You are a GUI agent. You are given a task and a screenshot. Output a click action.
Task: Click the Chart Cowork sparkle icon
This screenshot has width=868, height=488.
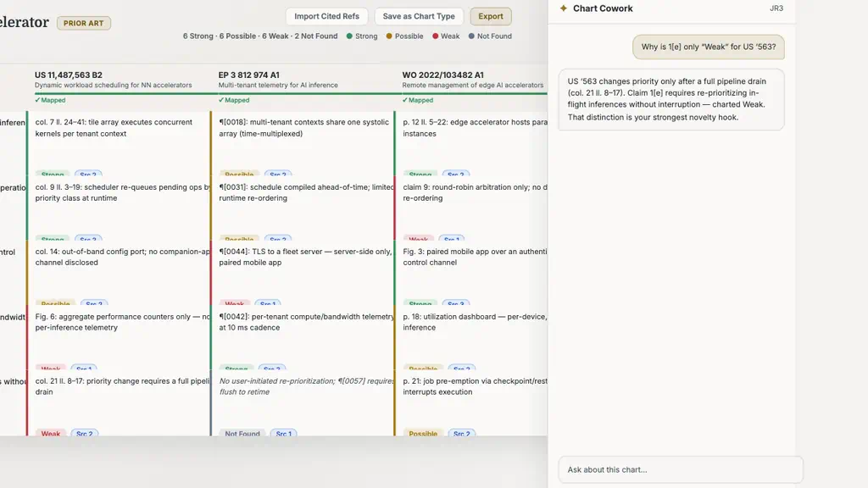pos(564,8)
